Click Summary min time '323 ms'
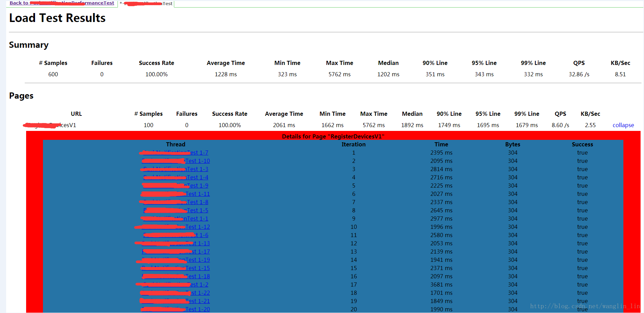The width and height of the screenshot is (644, 313). (287, 74)
